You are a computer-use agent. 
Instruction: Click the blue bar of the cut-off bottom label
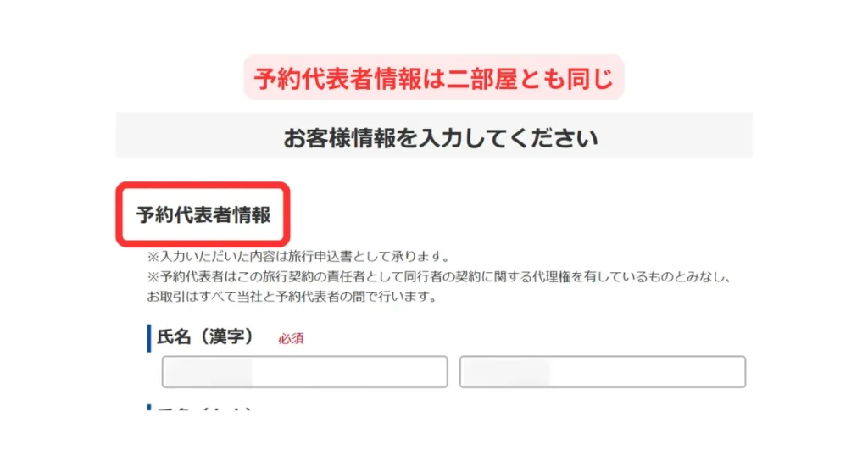149,408
